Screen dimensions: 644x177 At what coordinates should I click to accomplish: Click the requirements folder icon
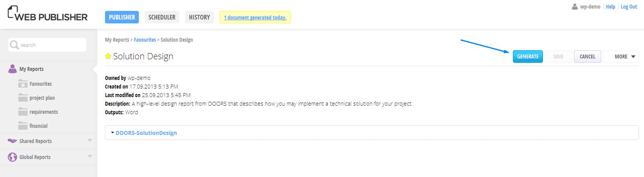pos(23,112)
